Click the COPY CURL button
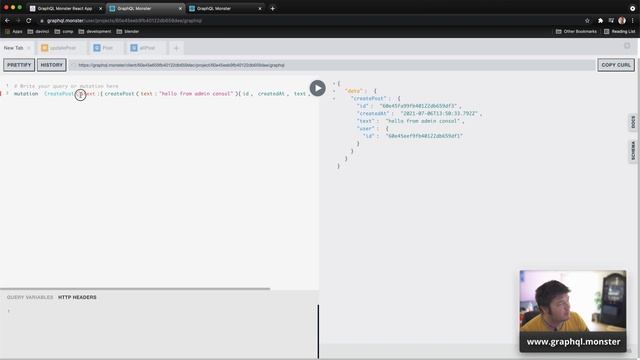Image resolution: width=640 pixels, height=360 pixels. tap(616, 65)
